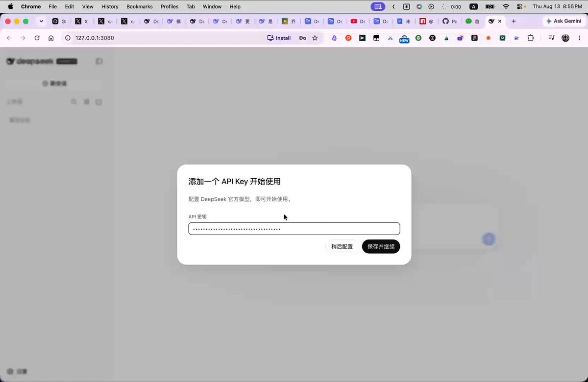Click the Install app button in address bar

pyautogui.click(x=279, y=38)
